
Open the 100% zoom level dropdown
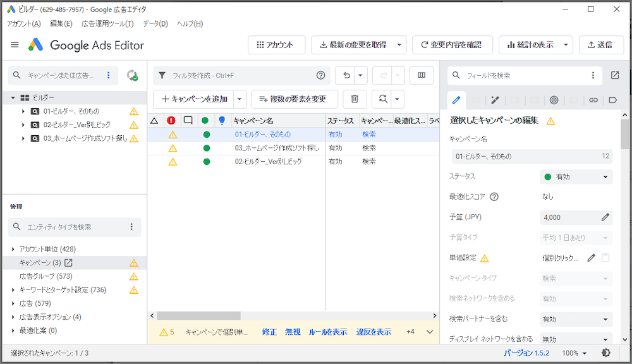point(574,353)
